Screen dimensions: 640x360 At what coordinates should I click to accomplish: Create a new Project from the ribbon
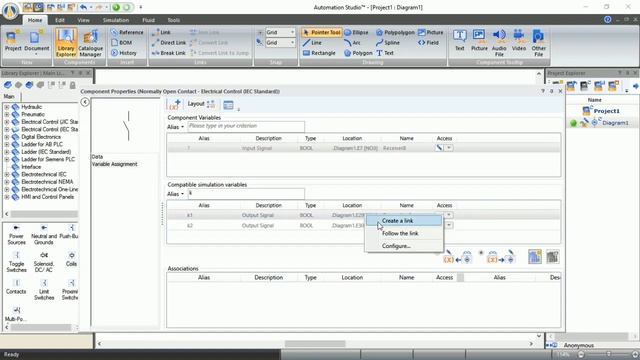coord(13,41)
